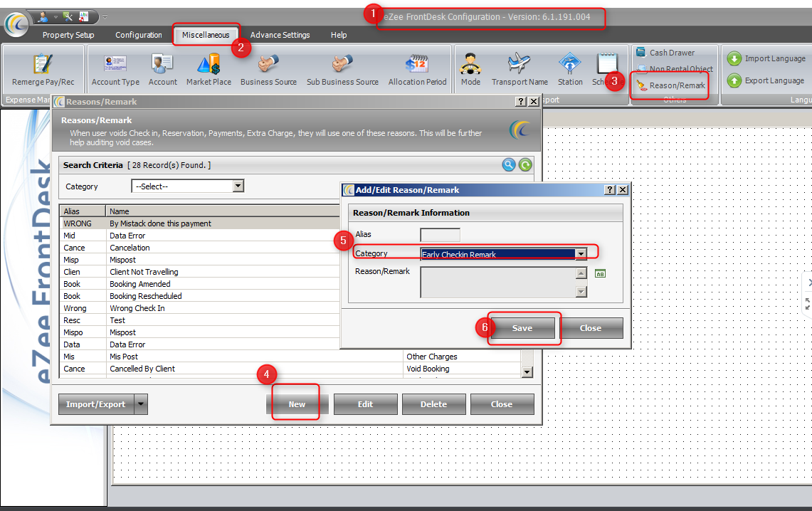Open Category dropdown showing Early Checkin Remark
812x511 pixels.
click(x=581, y=253)
